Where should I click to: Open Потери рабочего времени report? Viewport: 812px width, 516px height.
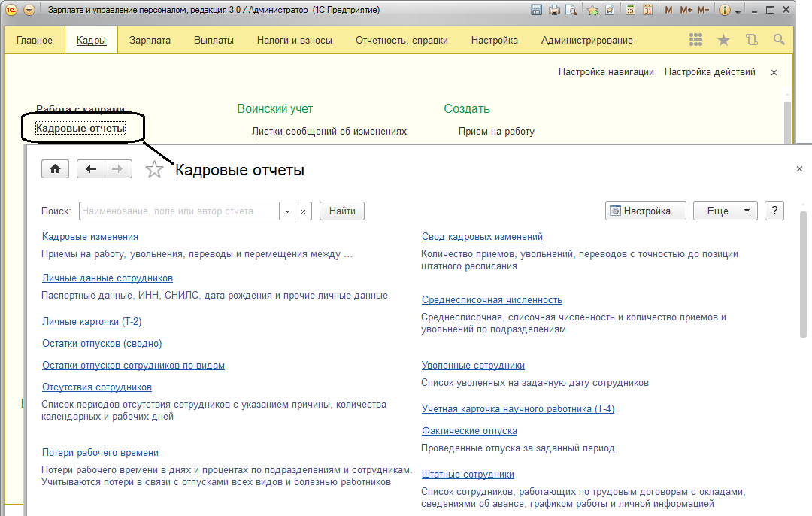tap(100, 452)
